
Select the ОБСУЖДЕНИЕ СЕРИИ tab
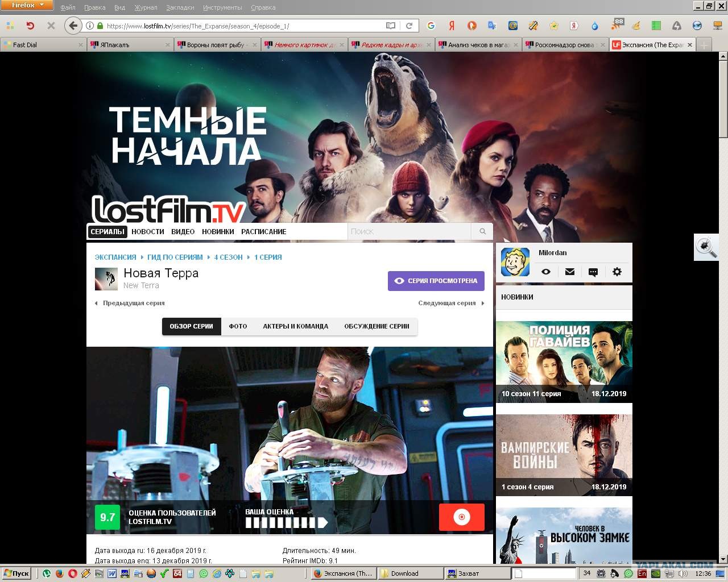coord(377,326)
